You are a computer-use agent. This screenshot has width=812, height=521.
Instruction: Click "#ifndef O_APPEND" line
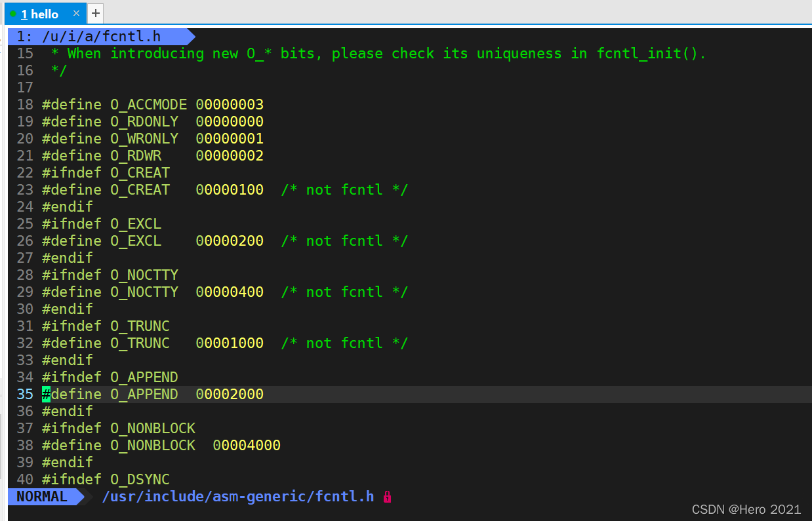click(x=110, y=377)
